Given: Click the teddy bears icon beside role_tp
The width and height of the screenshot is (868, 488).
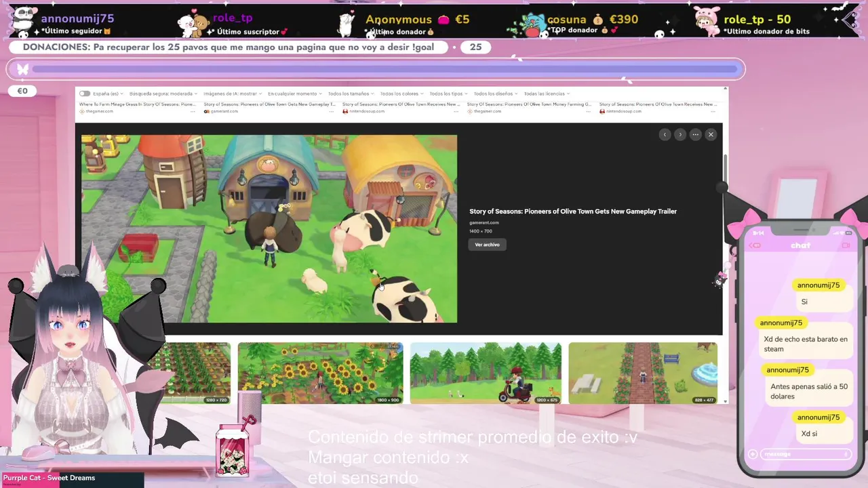Looking at the screenshot, I should pyautogui.click(x=192, y=24).
